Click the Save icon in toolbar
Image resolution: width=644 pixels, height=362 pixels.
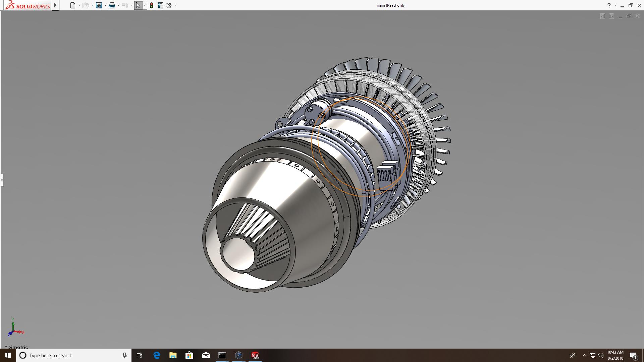click(99, 5)
